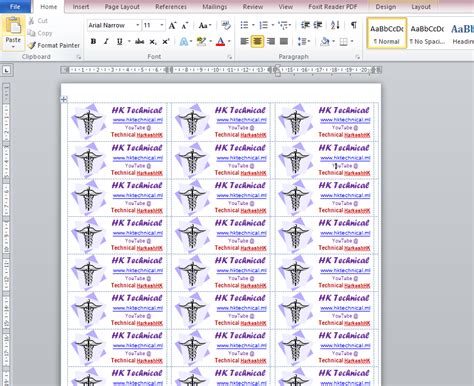Image resolution: width=474 pixels, height=386 pixels.
Task: Justify the paragraph text
Action: coord(284,42)
